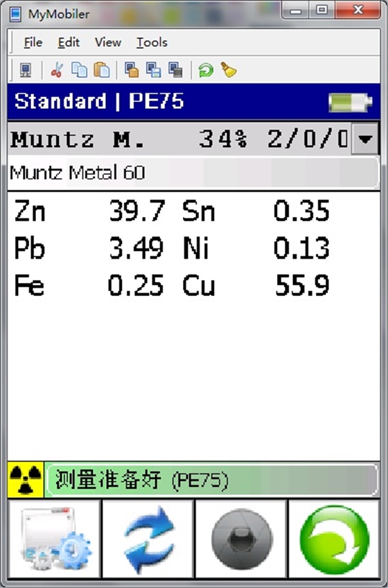The image size is (388, 588).
Task: Open the File menu
Action: coord(33,42)
